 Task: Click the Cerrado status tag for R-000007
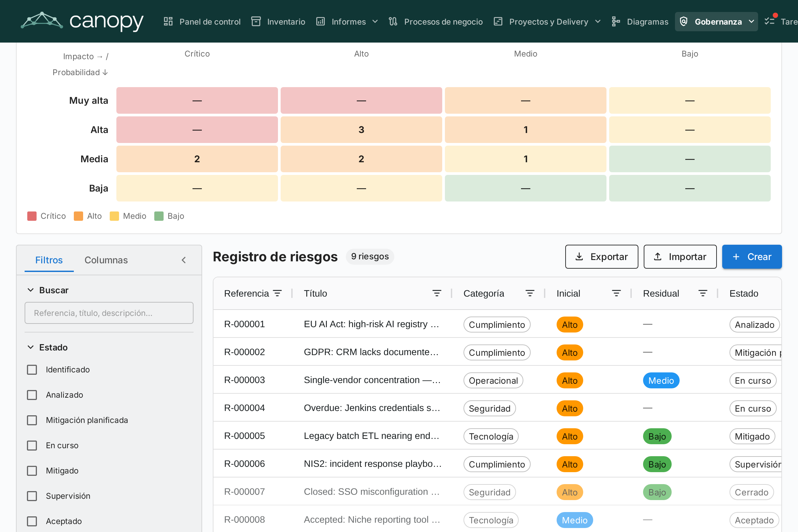click(751, 492)
